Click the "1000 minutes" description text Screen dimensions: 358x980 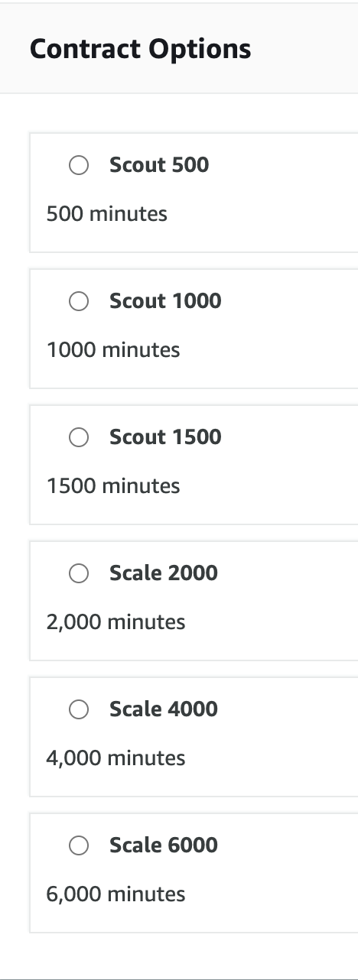pos(113,349)
